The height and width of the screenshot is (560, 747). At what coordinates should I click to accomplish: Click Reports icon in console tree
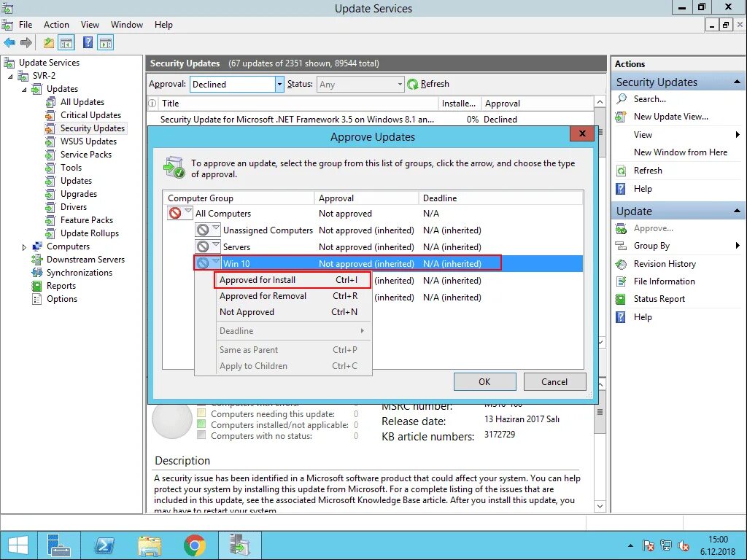pyautogui.click(x=36, y=286)
